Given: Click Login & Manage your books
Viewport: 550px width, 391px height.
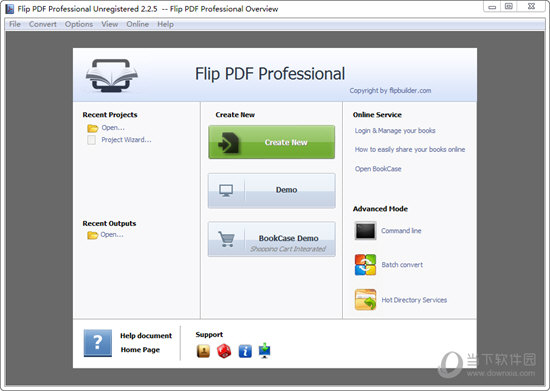Looking at the screenshot, I should click(x=395, y=131).
